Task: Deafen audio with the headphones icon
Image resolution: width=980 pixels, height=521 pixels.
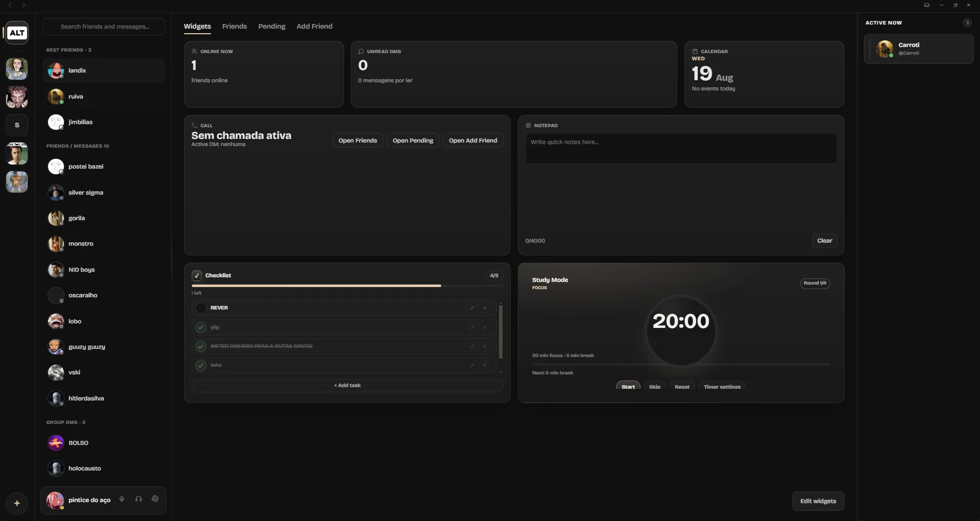Action: click(139, 499)
